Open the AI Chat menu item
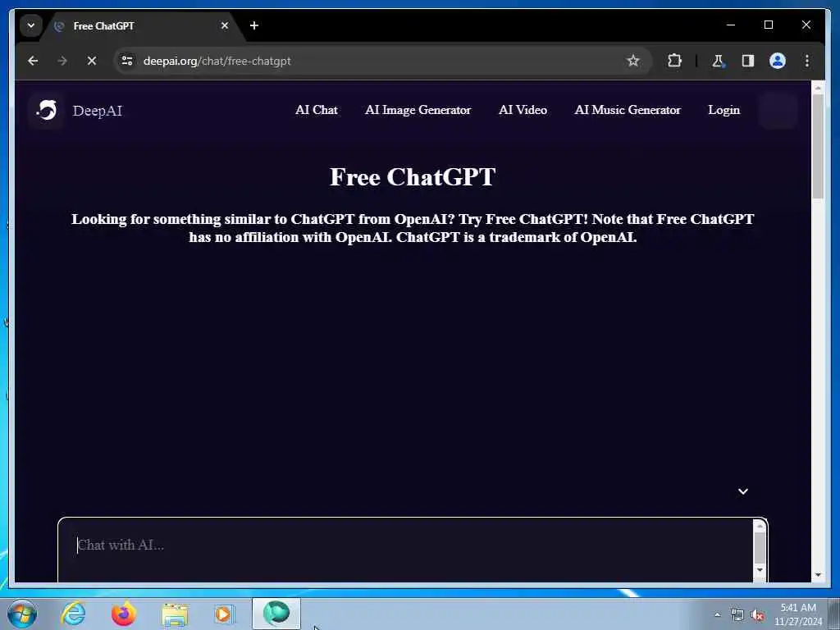Image resolution: width=840 pixels, height=630 pixels. coord(316,110)
